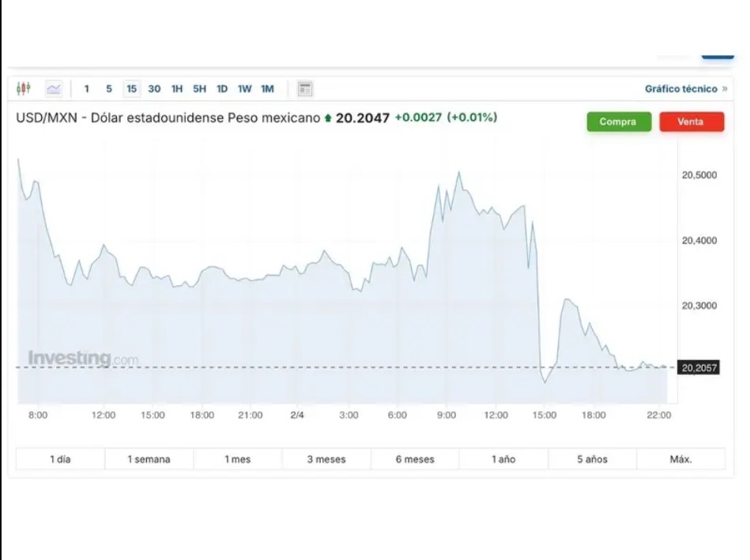Select the 5 minute interval

tap(109, 89)
